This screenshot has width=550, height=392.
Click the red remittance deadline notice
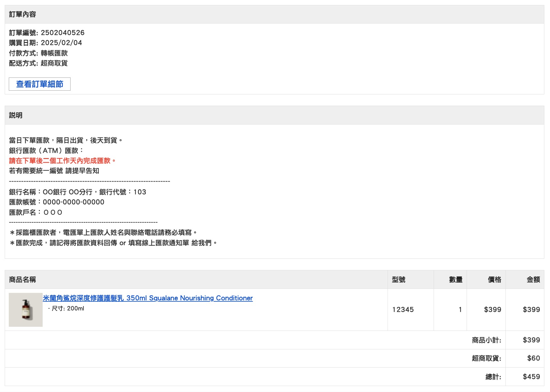coord(62,161)
